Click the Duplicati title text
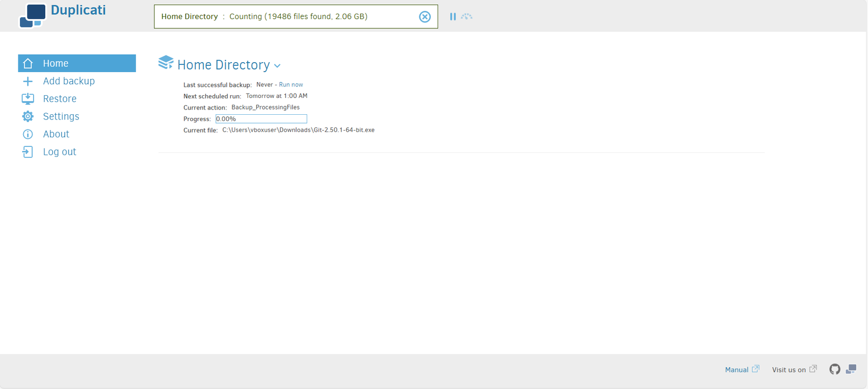 point(78,10)
